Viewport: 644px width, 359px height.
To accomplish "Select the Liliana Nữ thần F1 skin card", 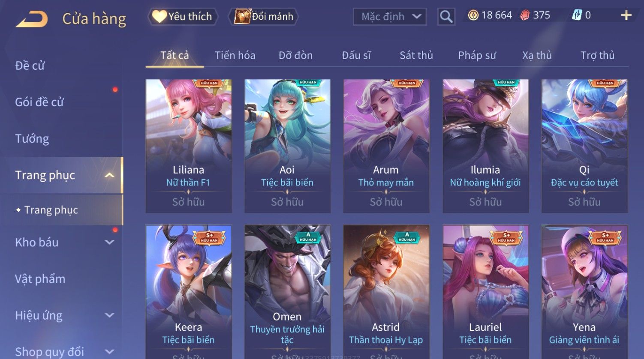I will coord(189,146).
